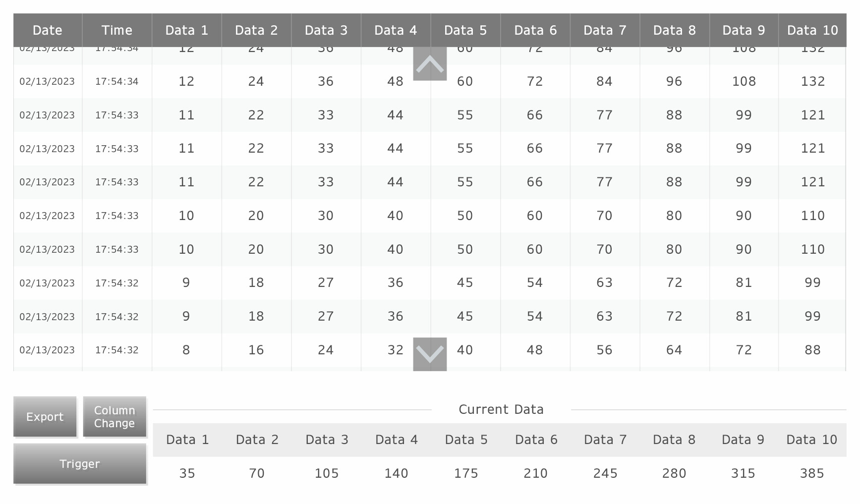The image size is (860, 504).
Task: Click the Current Data section title
Action: 501,409
